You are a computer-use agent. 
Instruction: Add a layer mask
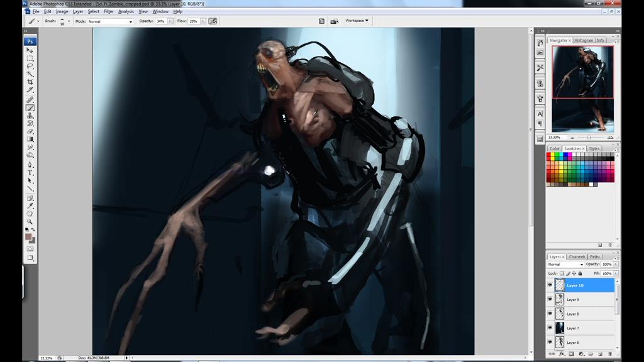(571, 354)
